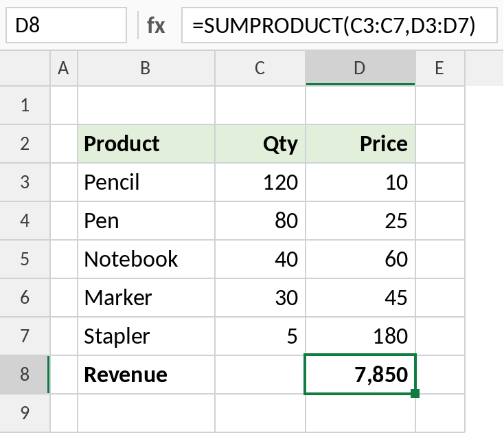Select the Notebook cell
Viewport: 504px width, 433px height.
[x=146, y=259]
